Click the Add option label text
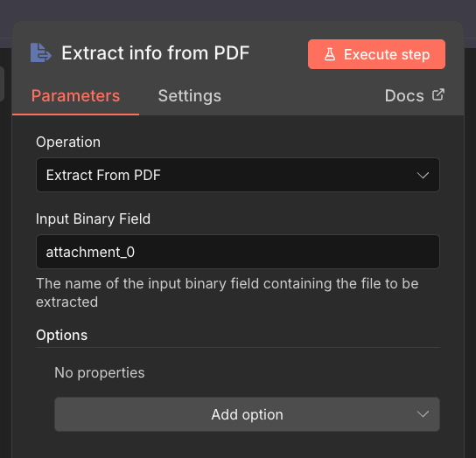This screenshot has height=458, width=476. click(247, 414)
